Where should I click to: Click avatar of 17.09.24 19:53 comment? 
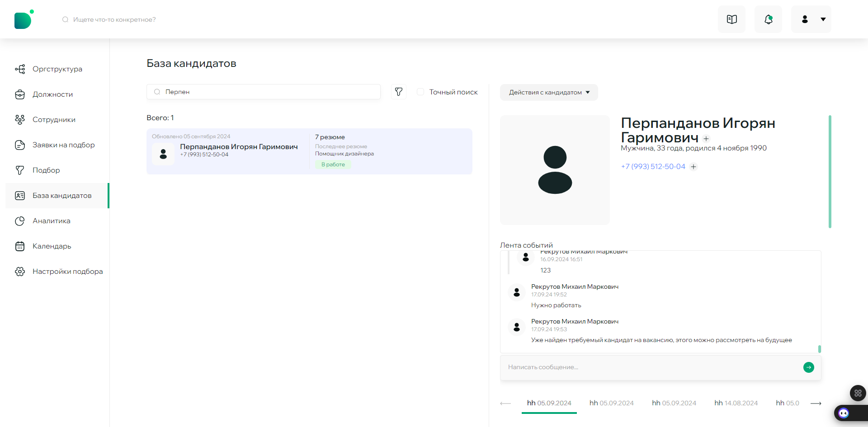pos(517,327)
